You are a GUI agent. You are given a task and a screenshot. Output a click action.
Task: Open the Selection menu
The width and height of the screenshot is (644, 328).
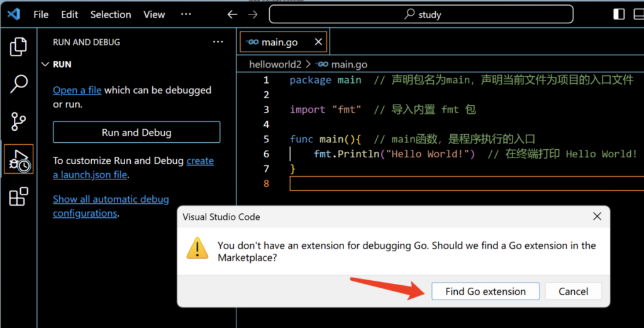pos(111,14)
